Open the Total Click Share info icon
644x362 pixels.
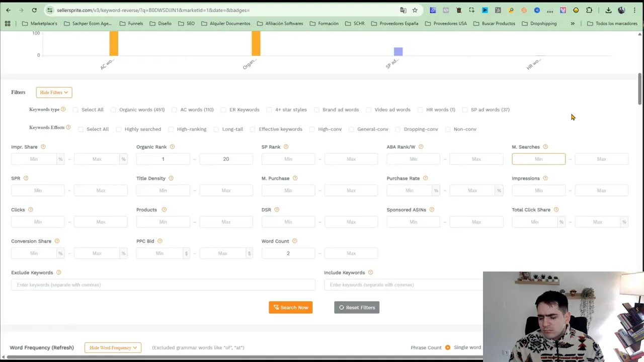pos(556,209)
